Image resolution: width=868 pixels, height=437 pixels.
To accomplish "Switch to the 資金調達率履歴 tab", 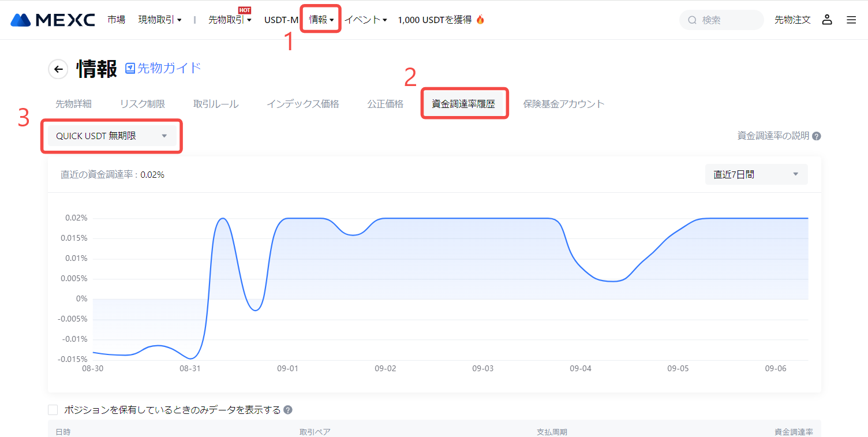I will pos(463,104).
